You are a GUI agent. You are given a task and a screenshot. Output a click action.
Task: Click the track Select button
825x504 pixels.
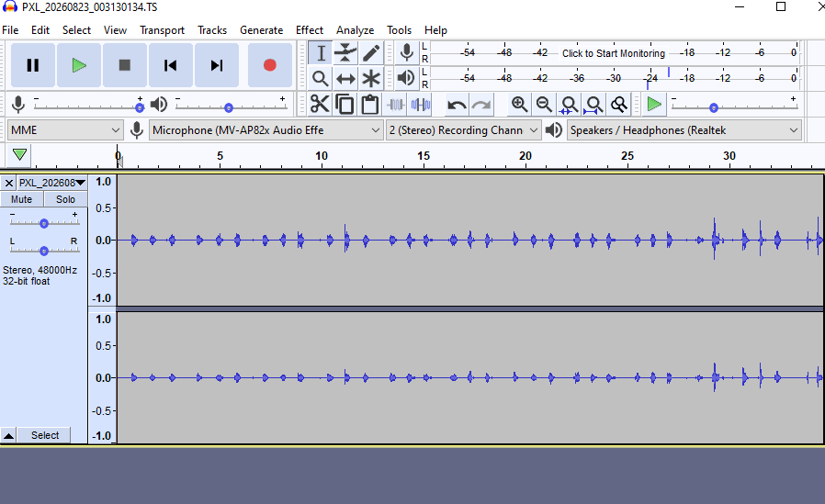point(45,435)
